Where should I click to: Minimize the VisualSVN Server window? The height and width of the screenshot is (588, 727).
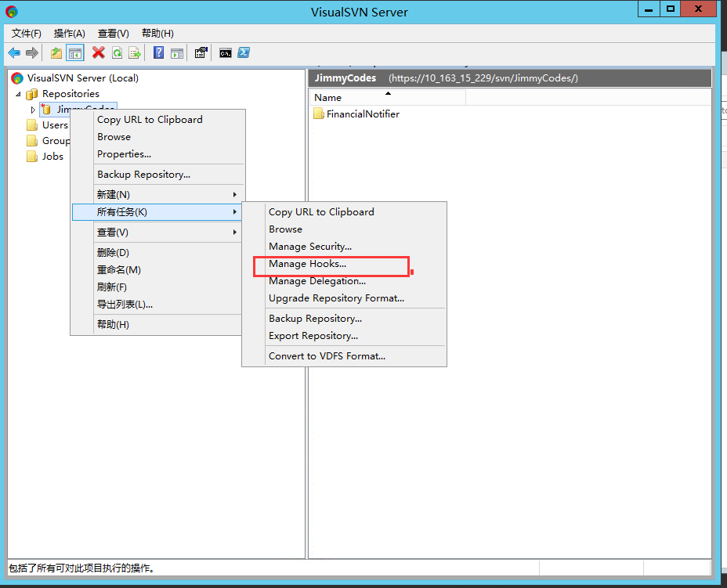click(649, 9)
